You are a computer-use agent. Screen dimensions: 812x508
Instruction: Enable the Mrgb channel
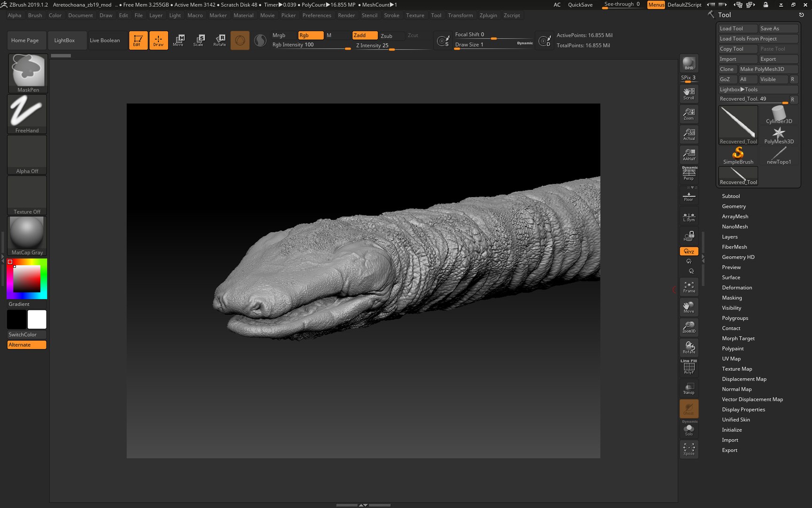point(283,35)
